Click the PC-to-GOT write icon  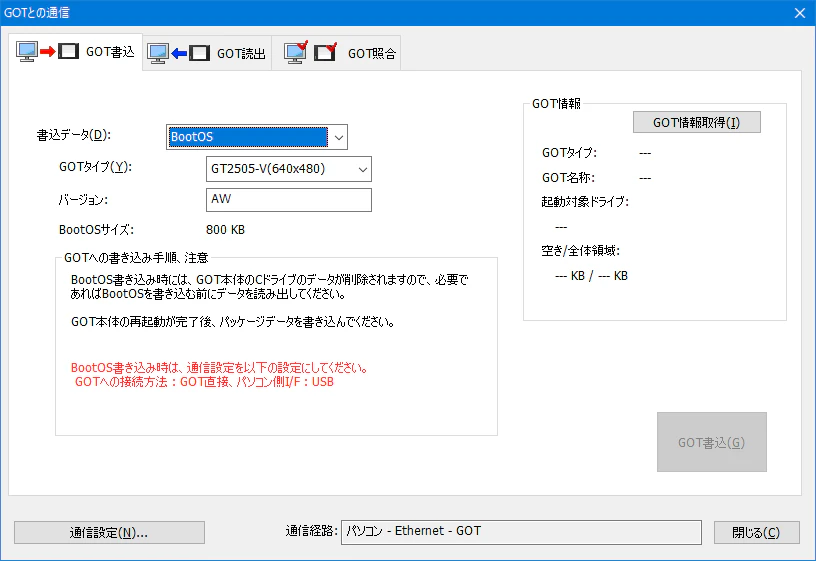click(47, 52)
